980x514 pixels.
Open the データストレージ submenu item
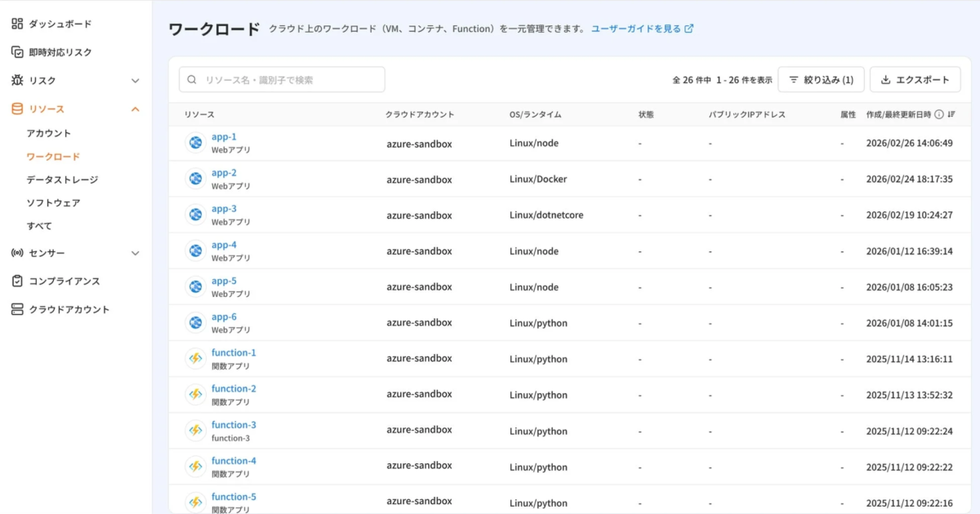[62, 179]
